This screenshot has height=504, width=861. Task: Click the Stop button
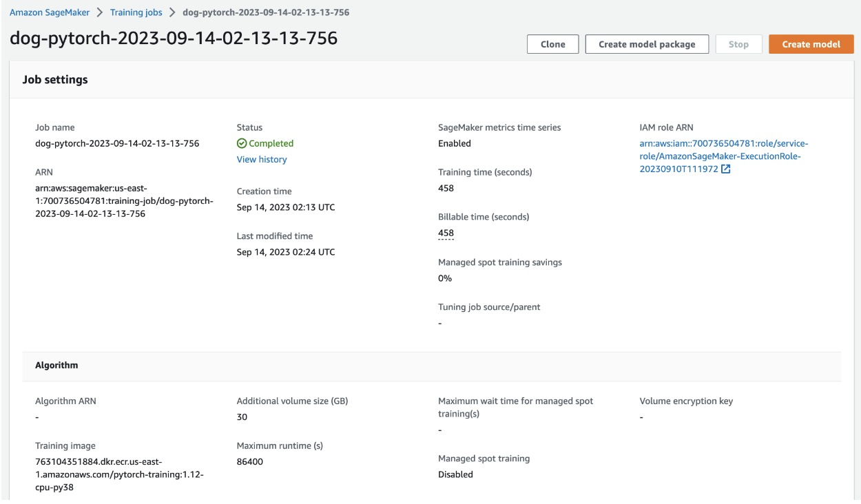pos(738,44)
